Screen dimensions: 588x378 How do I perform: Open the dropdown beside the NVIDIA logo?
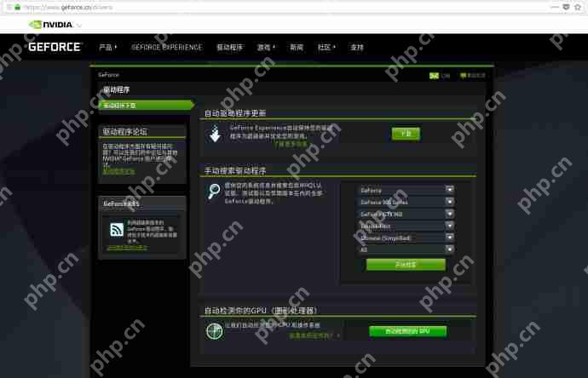(x=78, y=25)
